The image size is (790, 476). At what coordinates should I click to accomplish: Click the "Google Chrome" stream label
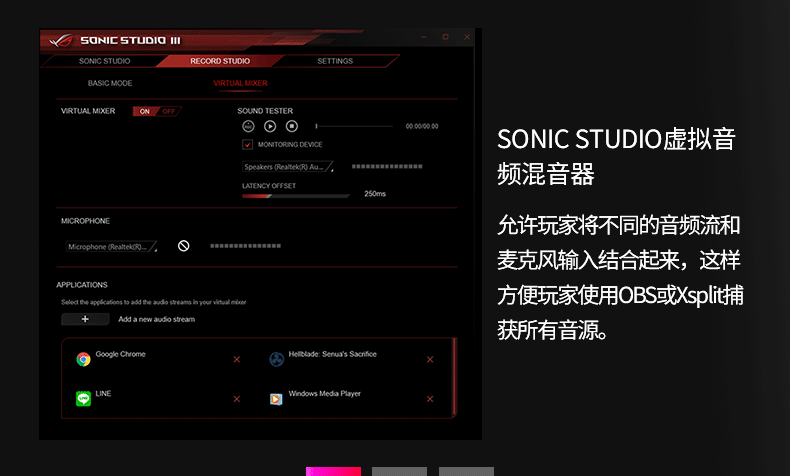tap(120, 354)
